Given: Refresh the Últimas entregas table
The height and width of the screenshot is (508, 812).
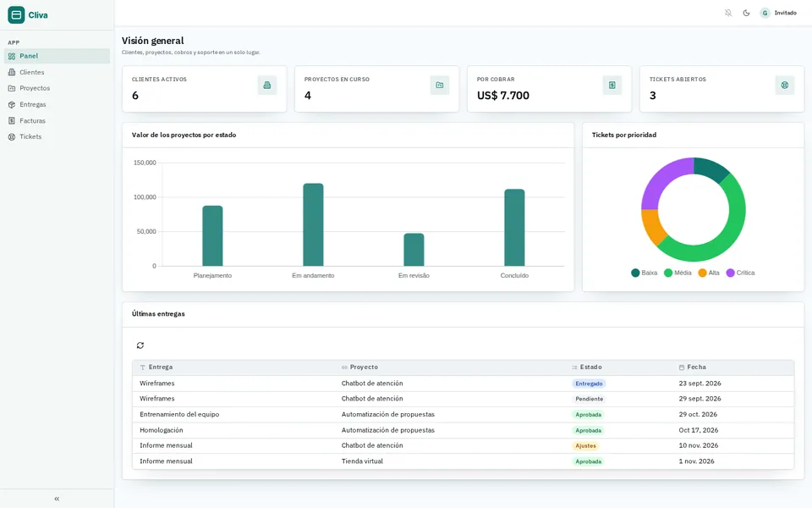Looking at the screenshot, I should 140,345.
